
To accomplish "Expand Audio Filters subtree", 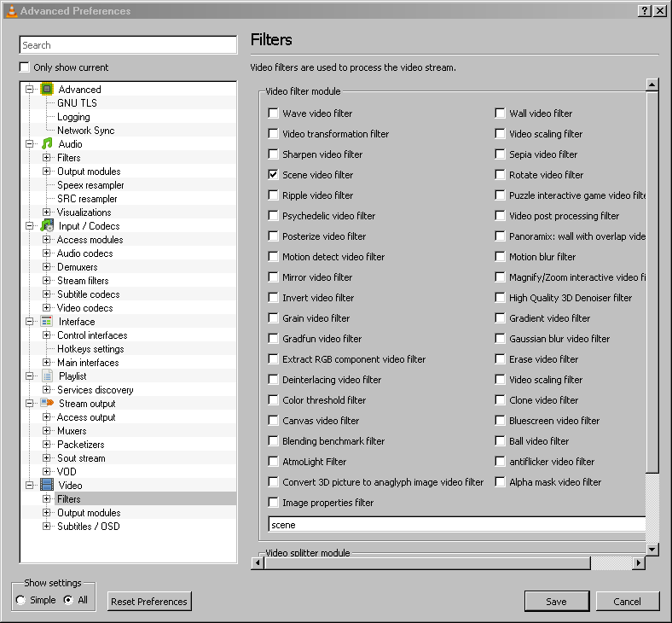I will point(46,157).
